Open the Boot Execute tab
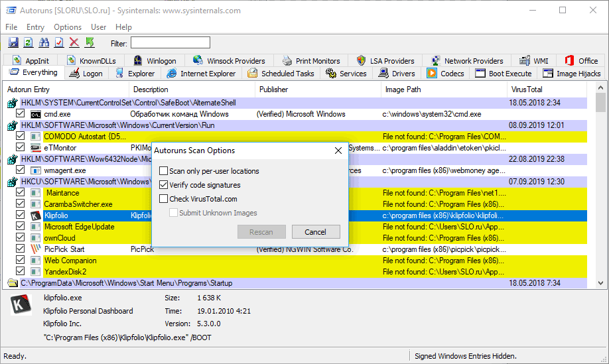Viewport: 609px width, 364px height. [x=504, y=74]
